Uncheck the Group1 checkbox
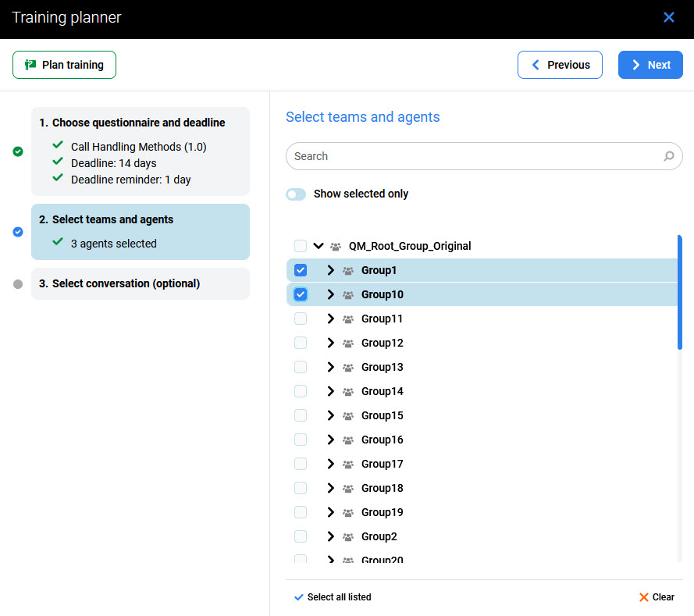Viewport: 694px width, 616px height. [x=301, y=270]
